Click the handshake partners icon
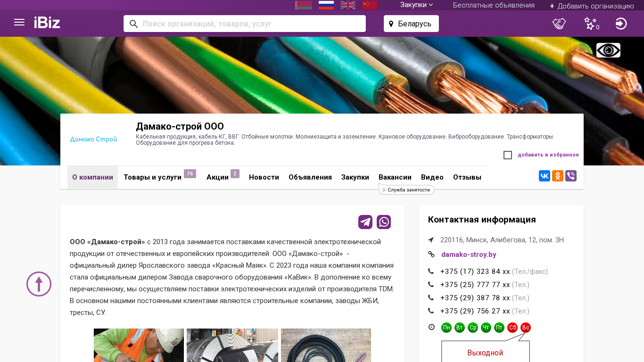Screen dimensions: 644x362 coord(559,24)
